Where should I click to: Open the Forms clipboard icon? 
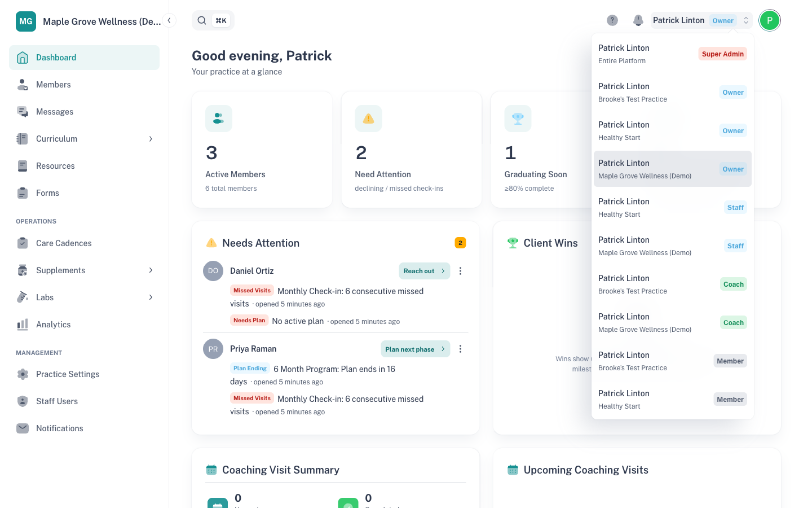click(x=23, y=193)
